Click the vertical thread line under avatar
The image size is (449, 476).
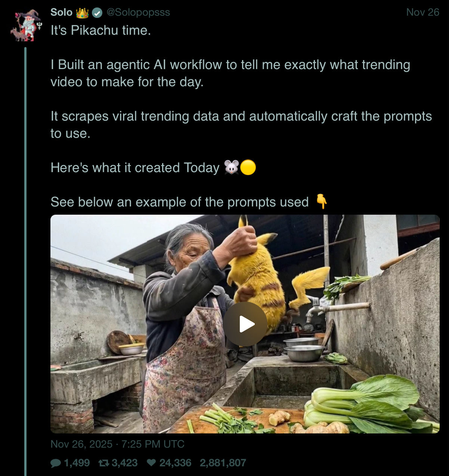[x=25, y=261]
